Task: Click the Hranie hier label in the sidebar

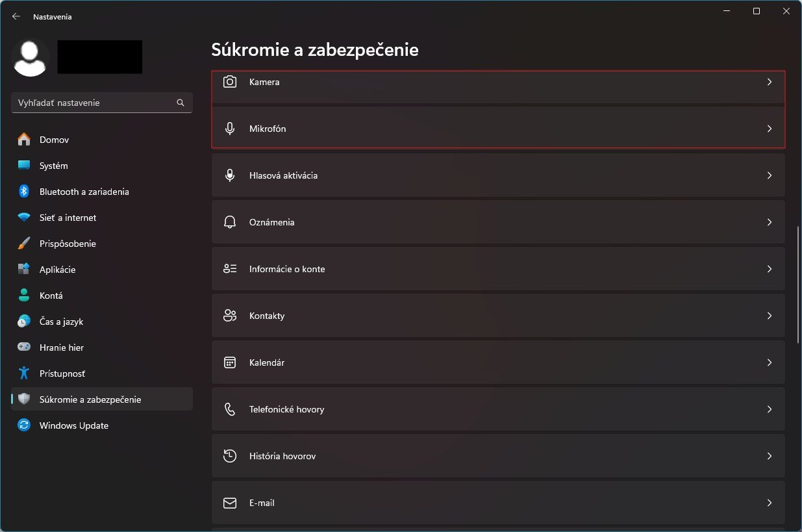Action: tap(62, 348)
